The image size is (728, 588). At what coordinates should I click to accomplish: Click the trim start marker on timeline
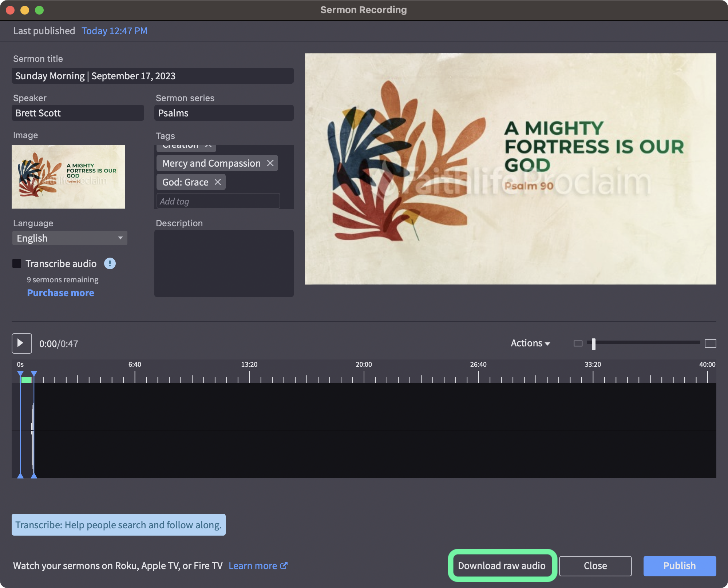coord(20,374)
